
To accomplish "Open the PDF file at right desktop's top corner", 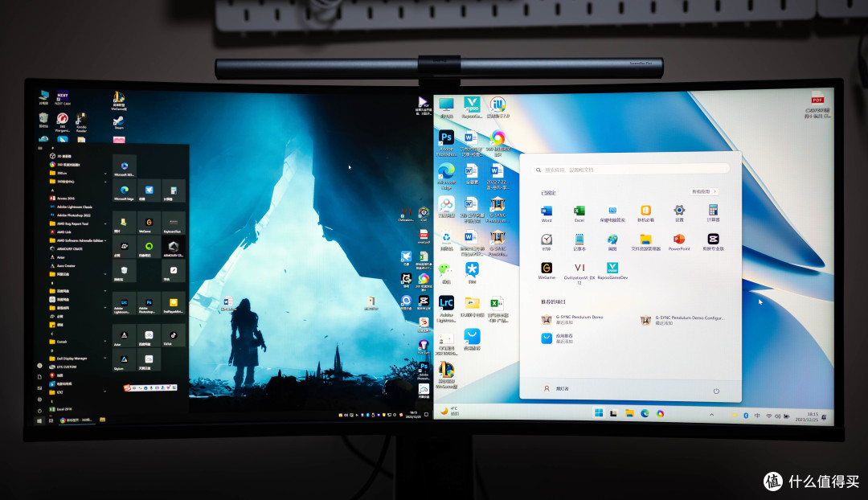I will [x=817, y=105].
